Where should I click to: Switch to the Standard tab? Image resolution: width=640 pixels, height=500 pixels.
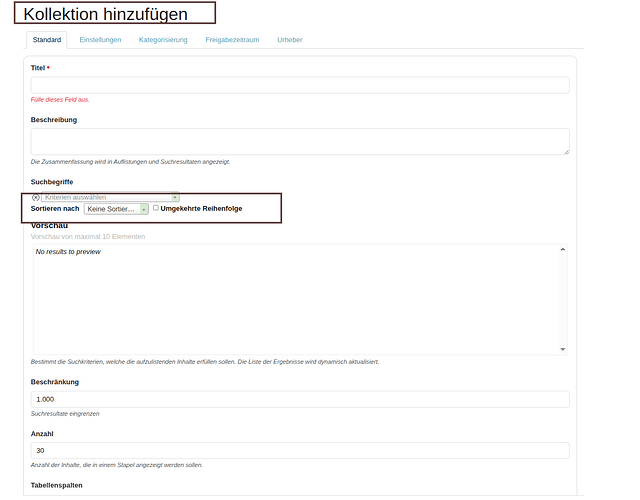(x=46, y=40)
